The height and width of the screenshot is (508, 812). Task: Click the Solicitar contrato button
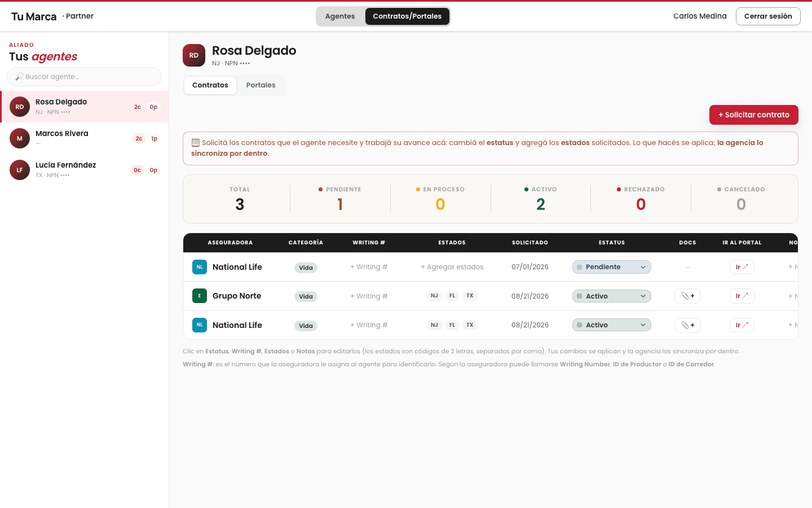[754, 115]
